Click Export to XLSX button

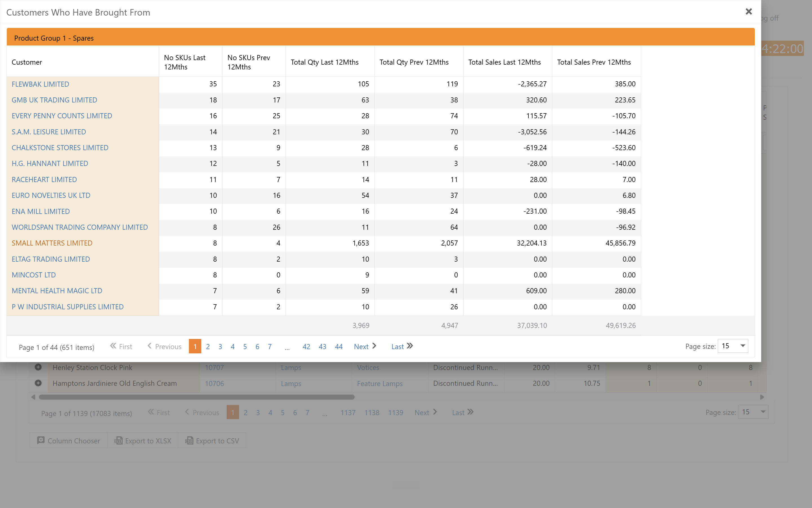(143, 441)
